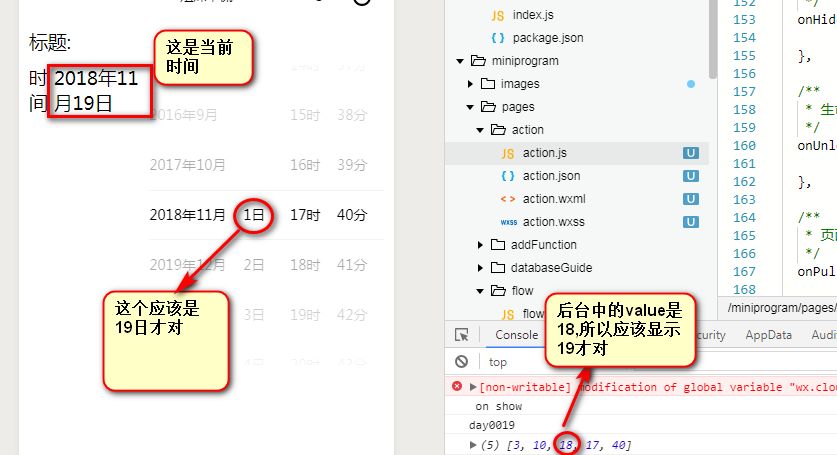Select 2018年11月 in the picker column

(x=187, y=215)
